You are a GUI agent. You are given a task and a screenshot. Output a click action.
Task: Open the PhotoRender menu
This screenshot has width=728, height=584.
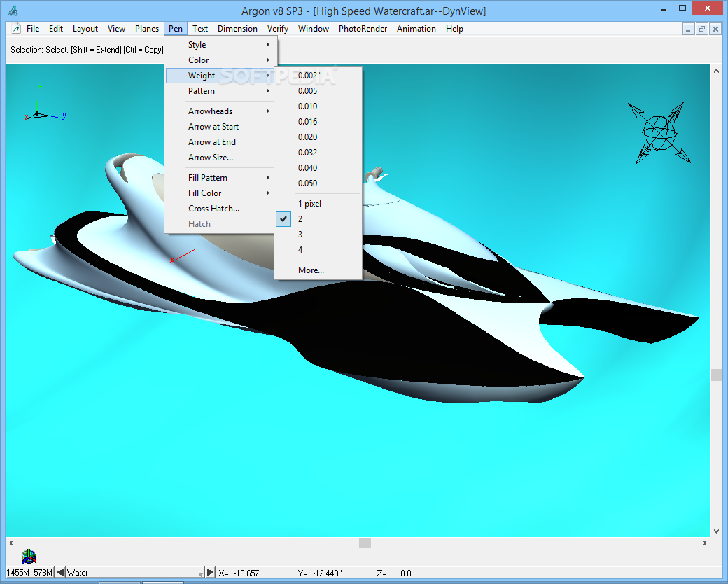pos(363,28)
